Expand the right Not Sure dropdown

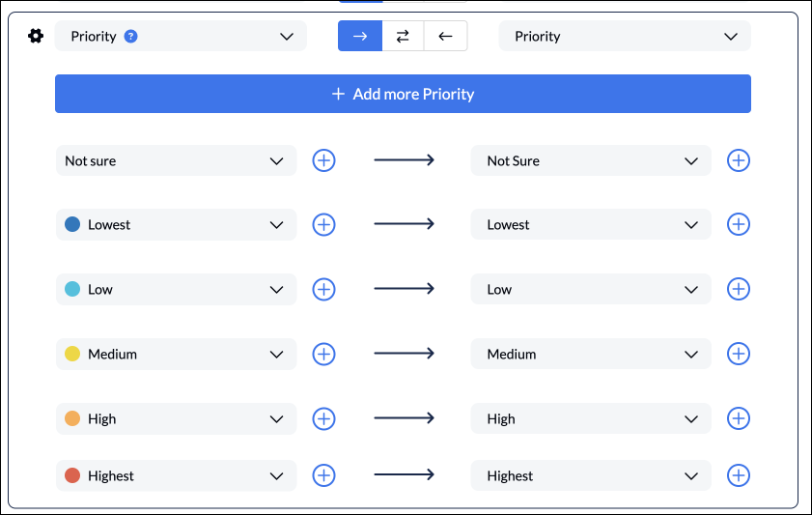(x=591, y=160)
